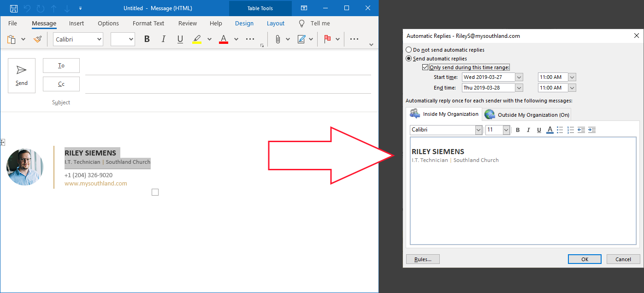Viewport: 644px width, 293px height.
Task: Click the Format Painter brush icon
Action: pos(38,39)
